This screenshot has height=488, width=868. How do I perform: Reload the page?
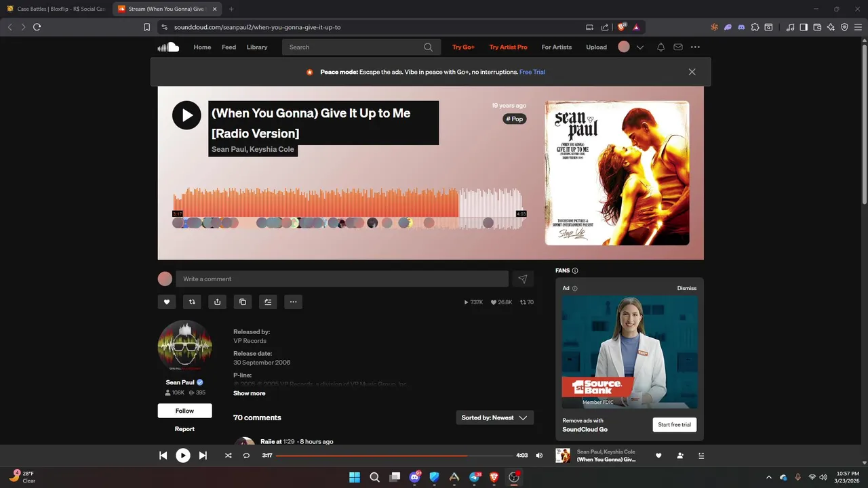tap(37, 27)
